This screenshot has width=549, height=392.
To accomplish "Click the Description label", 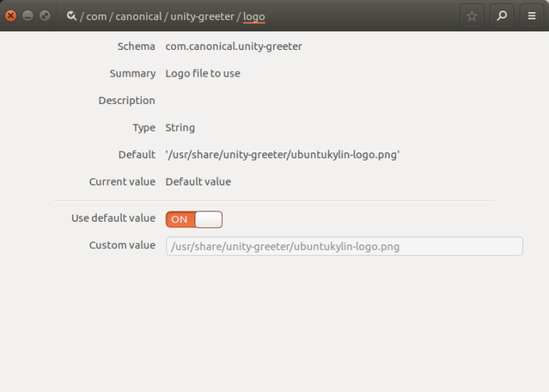I will [x=127, y=101].
